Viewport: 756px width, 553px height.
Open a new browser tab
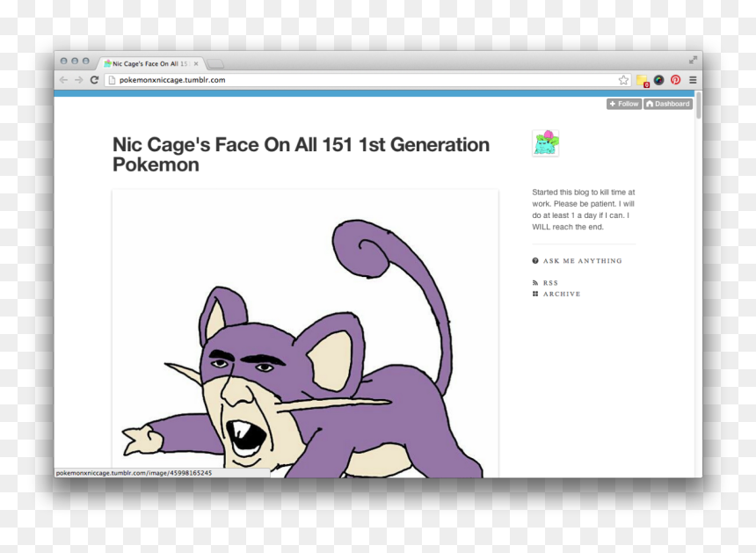pos(215,63)
